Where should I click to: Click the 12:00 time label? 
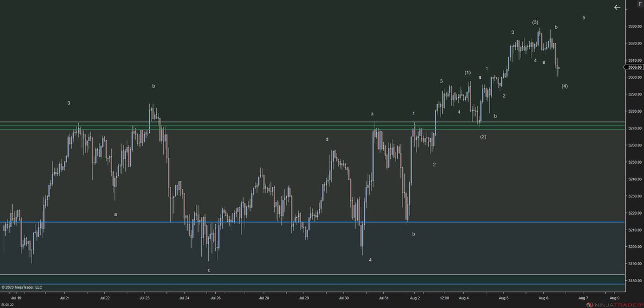pos(444,297)
